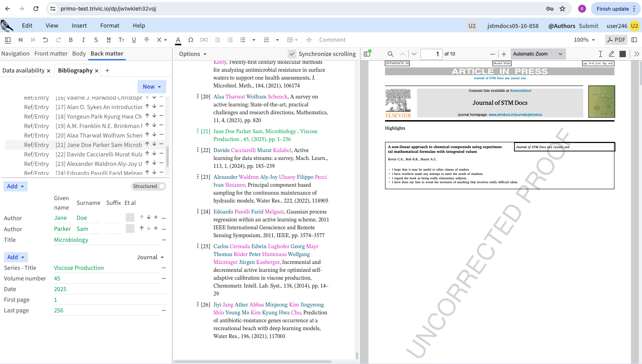The height and width of the screenshot is (364, 642).
Task: Apply bold formatting with the B icon
Action: 71,40
